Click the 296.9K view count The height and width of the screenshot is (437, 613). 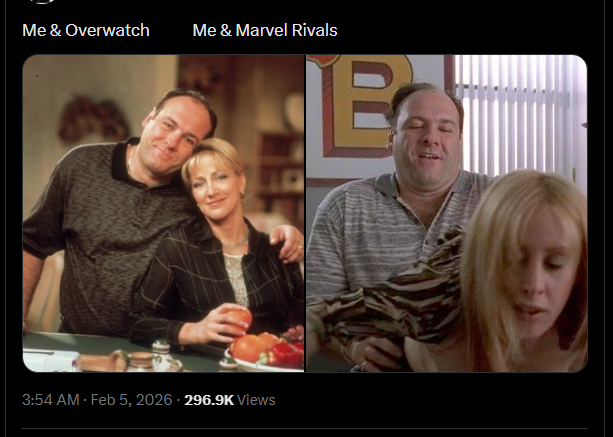pyautogui.click(x=209, y=400)
